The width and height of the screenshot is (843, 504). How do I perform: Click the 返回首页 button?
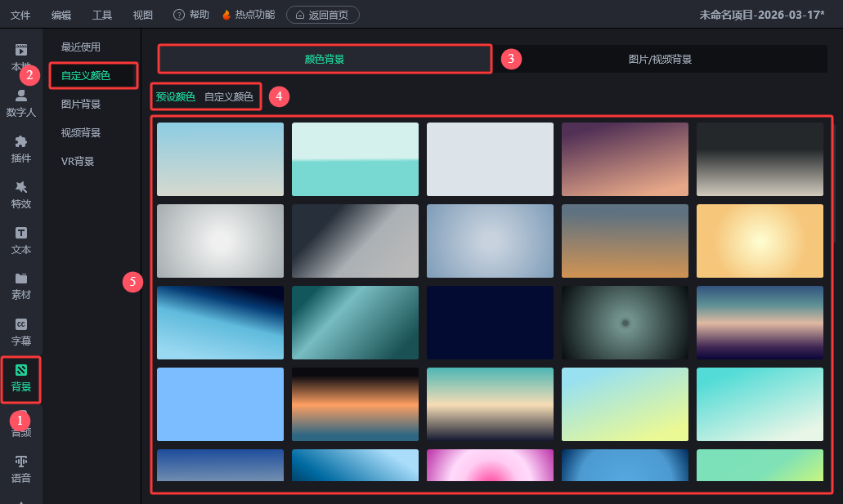click(323, 15)
